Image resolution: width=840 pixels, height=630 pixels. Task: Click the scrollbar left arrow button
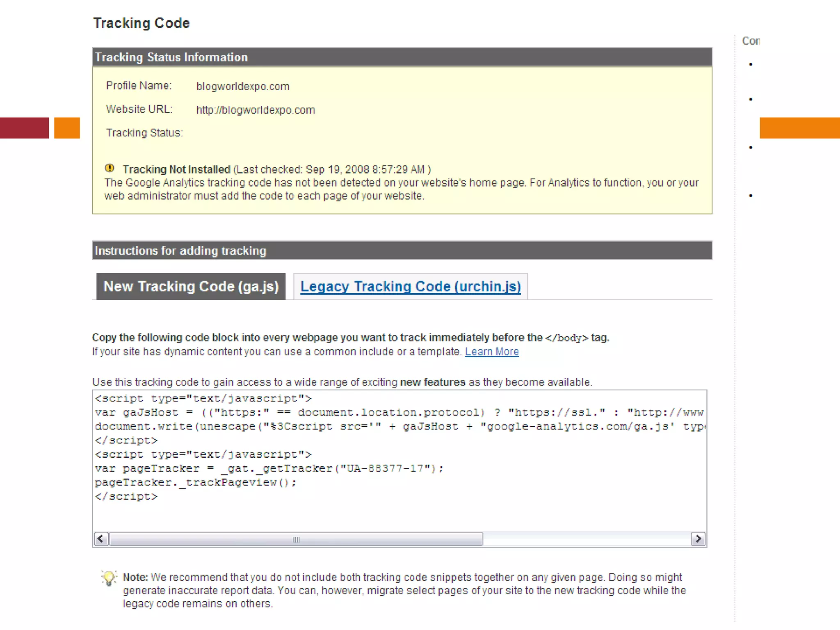click(101, 539)
